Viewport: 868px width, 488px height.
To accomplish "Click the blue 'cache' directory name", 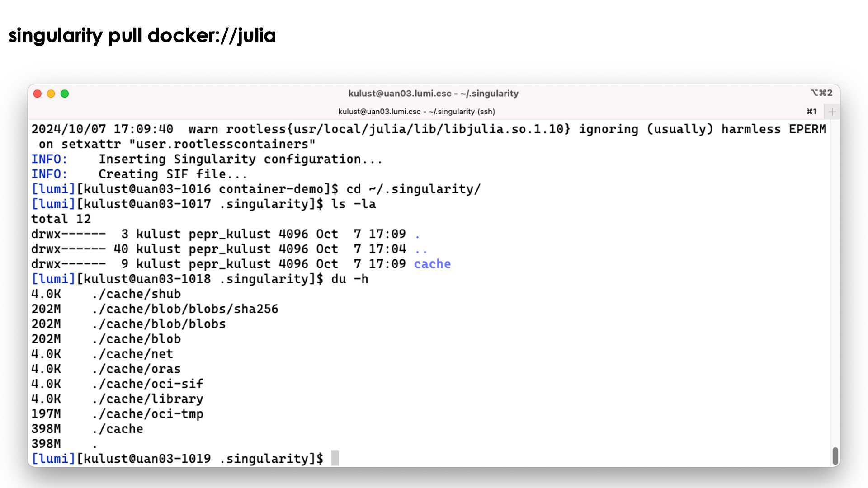I will [432, 264].
